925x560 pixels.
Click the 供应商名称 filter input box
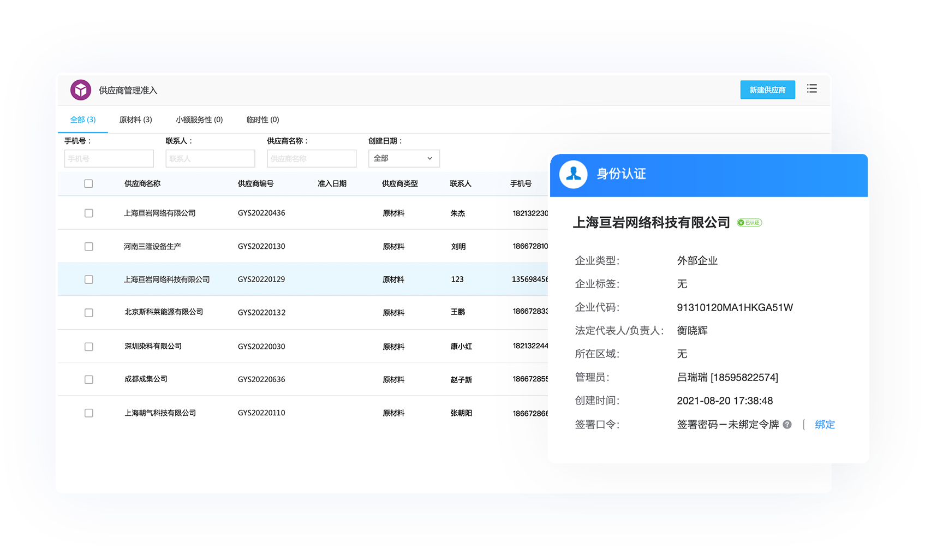click(x=312, y=159)
